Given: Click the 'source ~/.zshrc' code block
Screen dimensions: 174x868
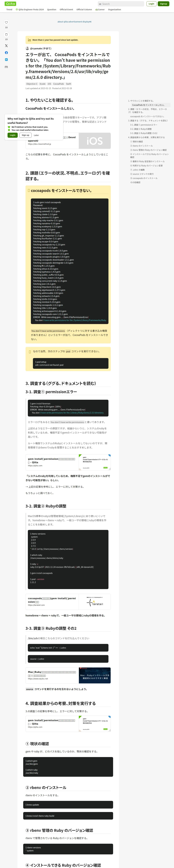Looking at the screenshot, I should (68, 659).
